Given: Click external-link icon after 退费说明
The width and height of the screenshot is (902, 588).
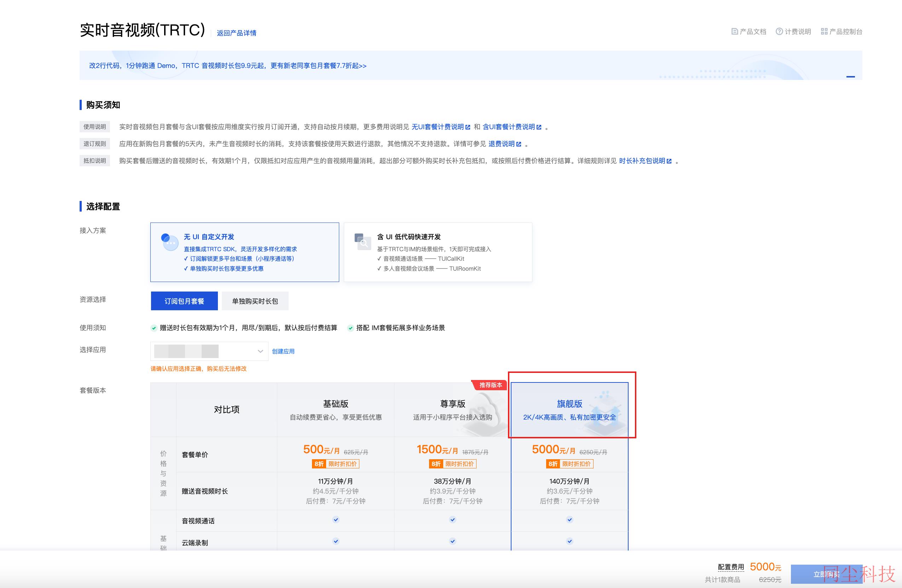Looking at the screenshot, I should (x=519, y=144).
